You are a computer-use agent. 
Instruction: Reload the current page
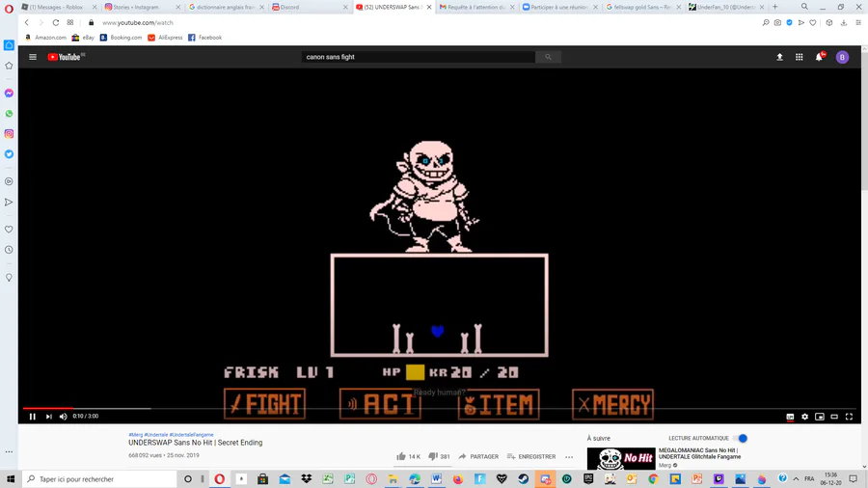(55, 23)
